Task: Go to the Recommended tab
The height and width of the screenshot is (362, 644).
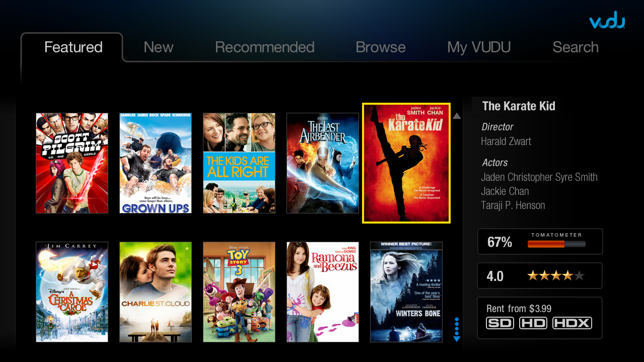Action: 265,47
